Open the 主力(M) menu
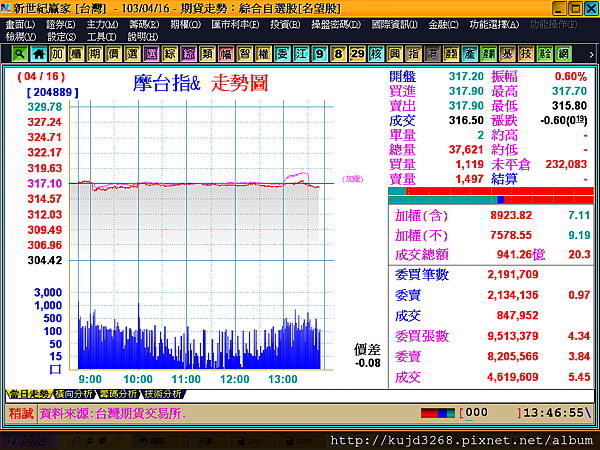 [102, 24]
